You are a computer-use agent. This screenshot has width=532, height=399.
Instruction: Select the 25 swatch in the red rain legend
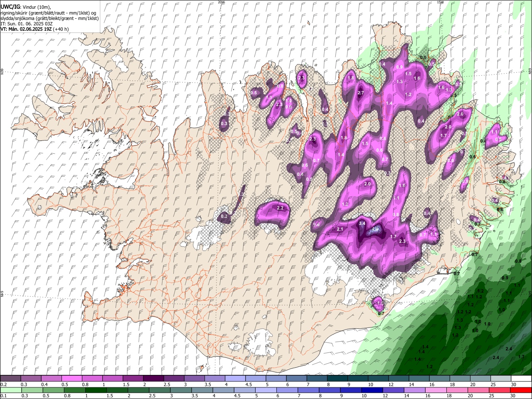[x=499, y=390]
